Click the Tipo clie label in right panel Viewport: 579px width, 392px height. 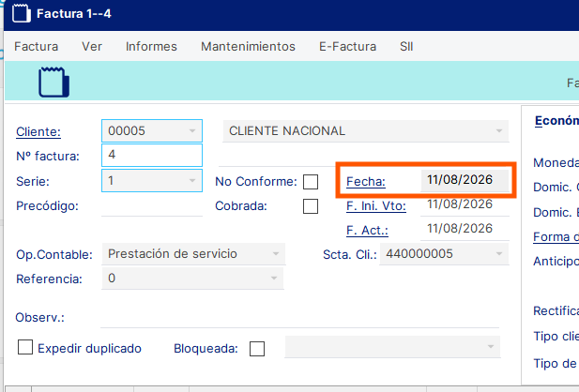point(556,337)
